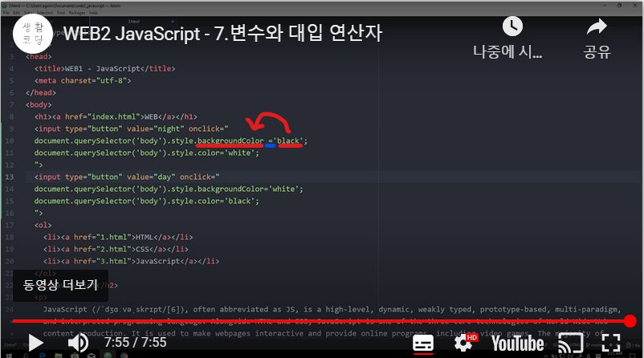Click the meta charset="utf-8" line
644x358 pixels.
[83, 80]
